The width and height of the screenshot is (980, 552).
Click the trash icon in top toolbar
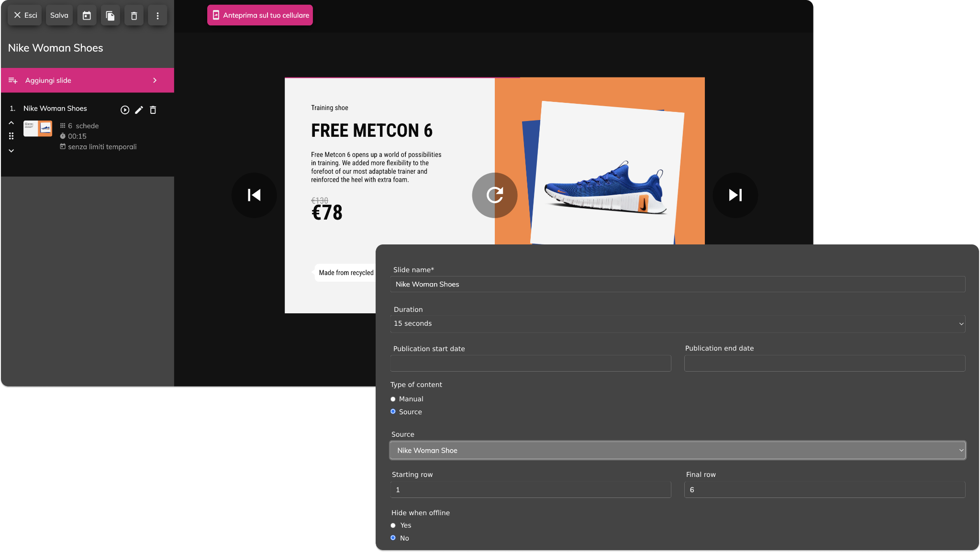pos(134,15)
